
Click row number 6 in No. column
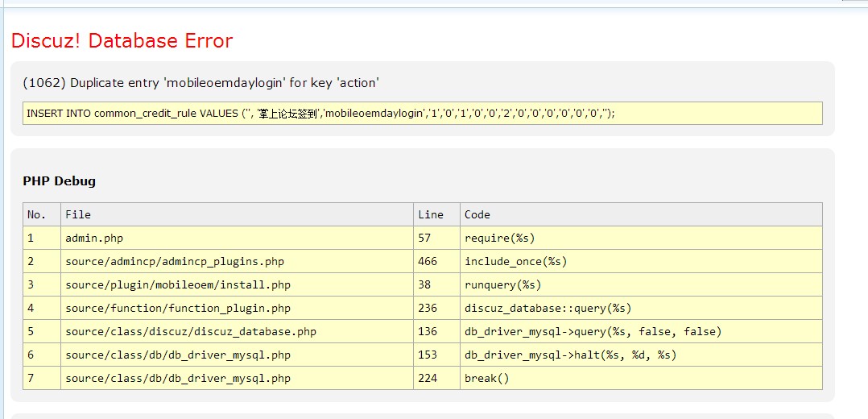tap(42, 355)
